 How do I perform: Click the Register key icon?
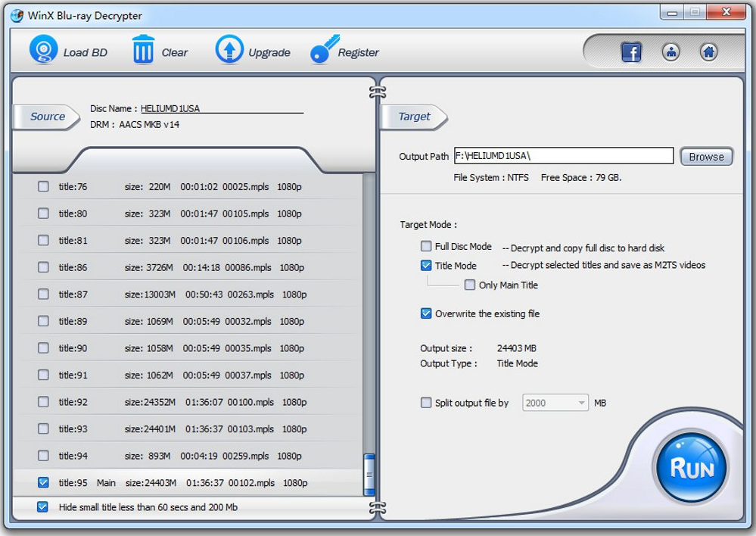[325, 49]
